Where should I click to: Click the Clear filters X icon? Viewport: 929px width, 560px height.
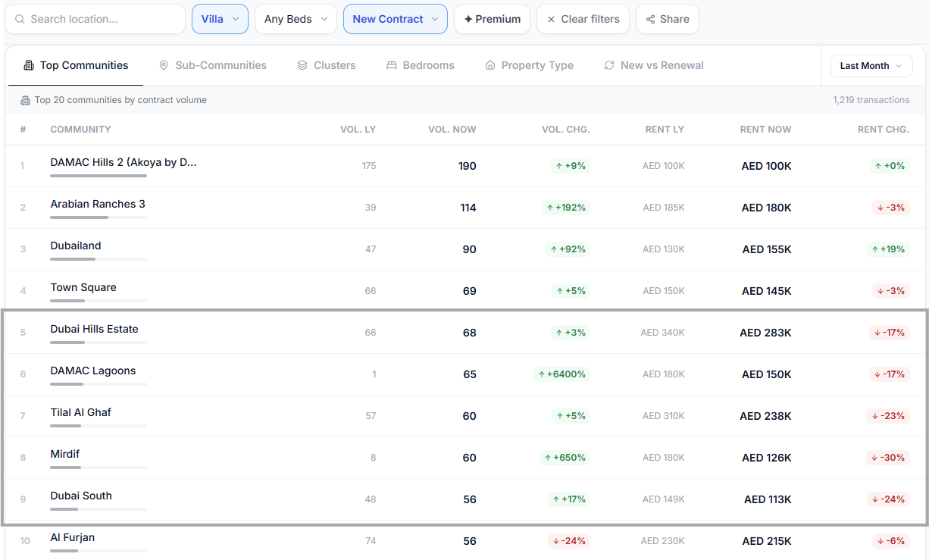point(551,19)
